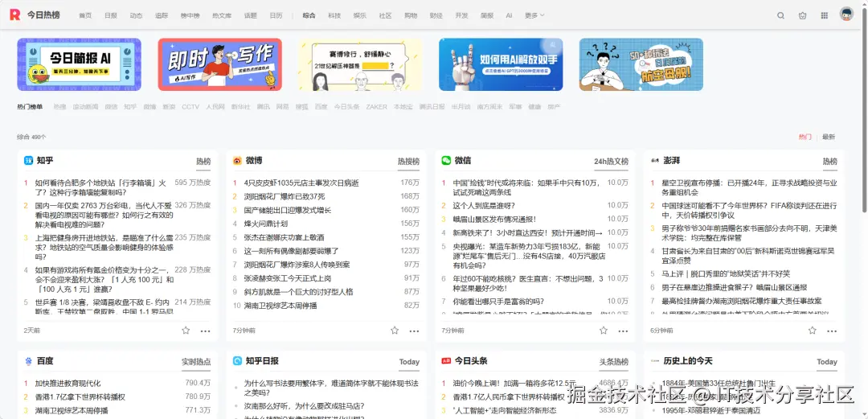Click the 今日头条 card logo icon

tap(446, 361)
